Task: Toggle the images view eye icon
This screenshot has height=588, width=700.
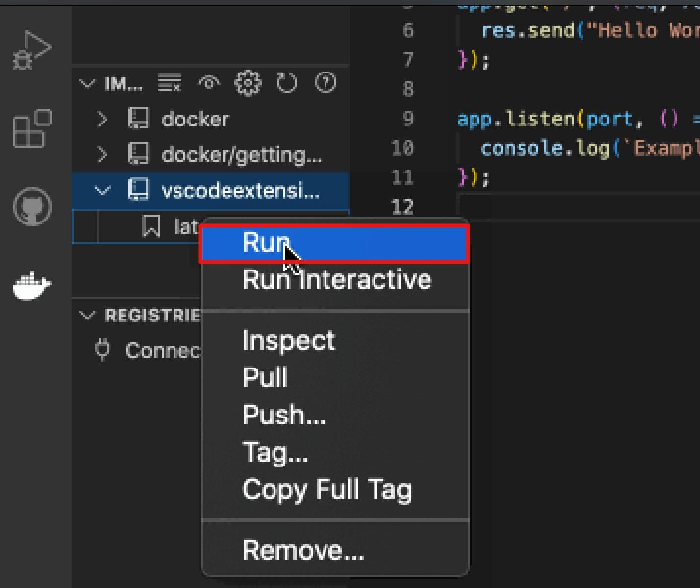Action: [209, 83]
